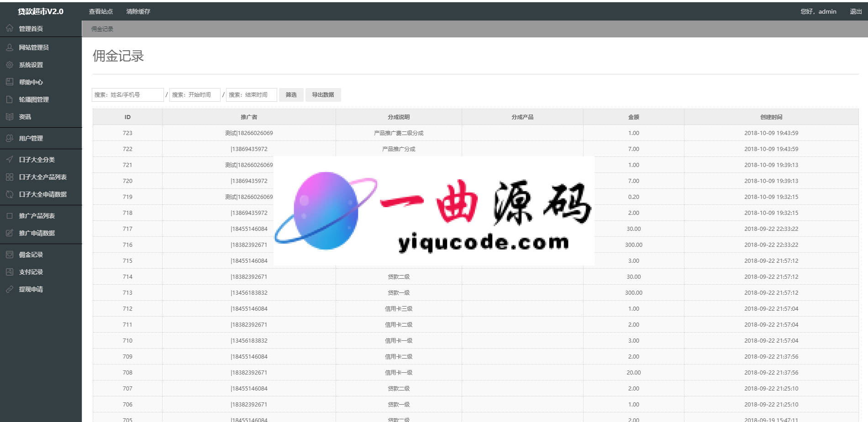The width and height of the screenshot is (868, 422).
Task: Focus the 姓名/手机号 search field
Action: click(x=127, y=94)
